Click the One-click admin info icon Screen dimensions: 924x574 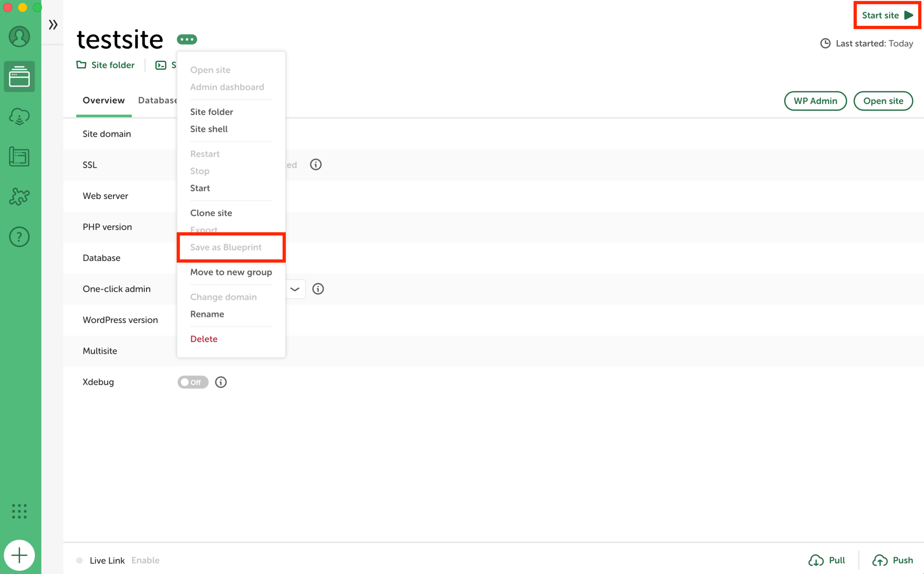pos(318,289)
